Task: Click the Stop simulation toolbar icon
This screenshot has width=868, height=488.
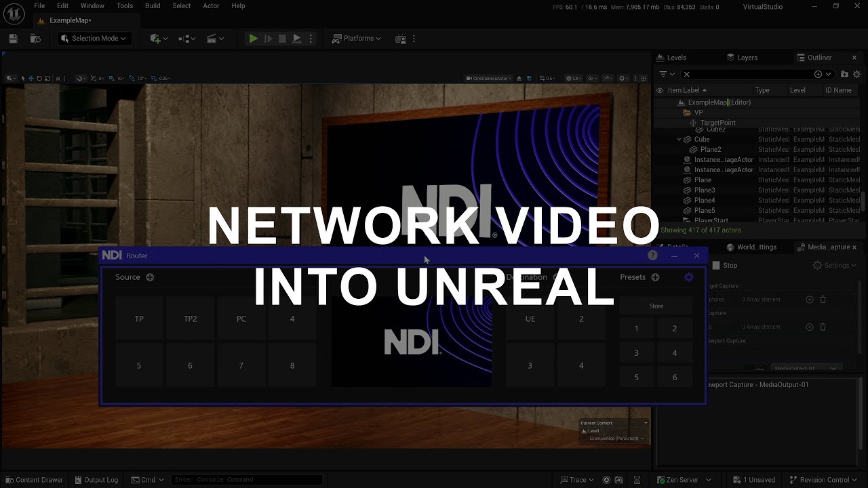Action: (282, 39)
